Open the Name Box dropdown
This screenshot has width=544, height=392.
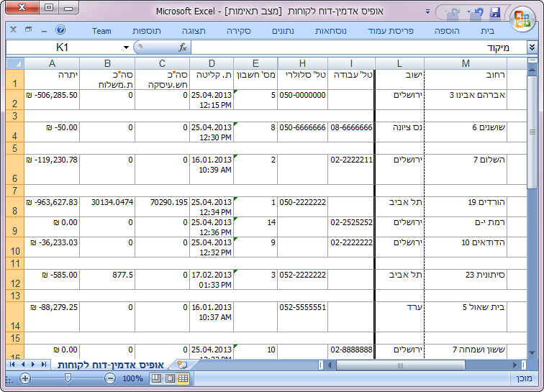[x=127, y=47]
